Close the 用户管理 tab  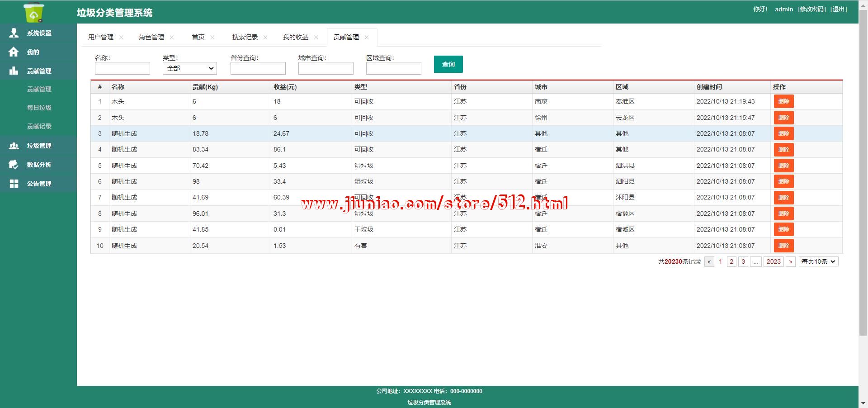(x=121, y=38)
